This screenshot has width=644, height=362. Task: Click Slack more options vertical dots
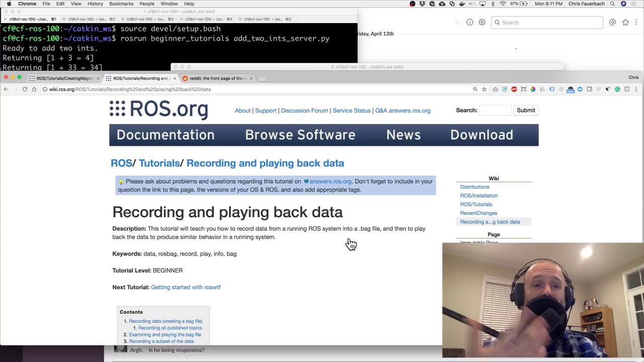(x=636, y=22)
